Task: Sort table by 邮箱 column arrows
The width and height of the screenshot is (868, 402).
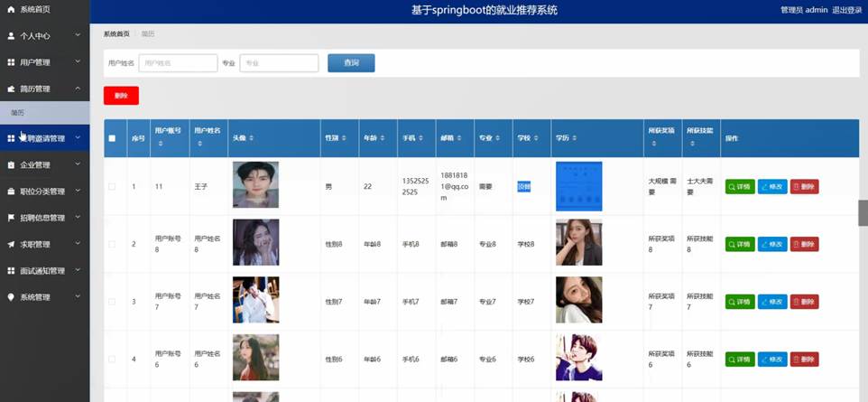Action: pos(459,137)
